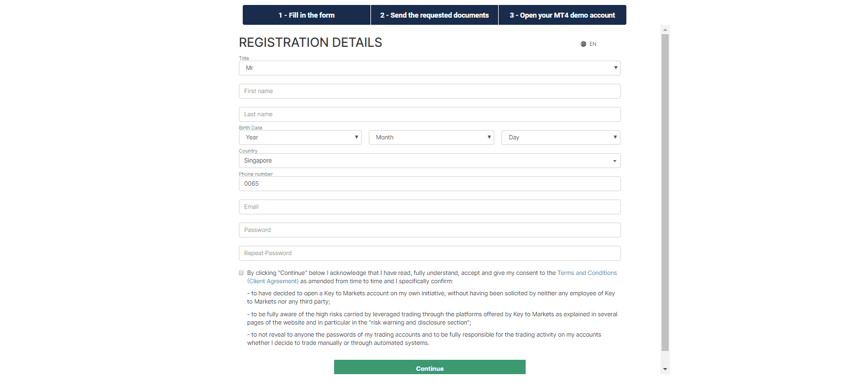This screenshot has height=389, width=868.
Task: Open the EN language selector
Action: click(x=592, y=44)
